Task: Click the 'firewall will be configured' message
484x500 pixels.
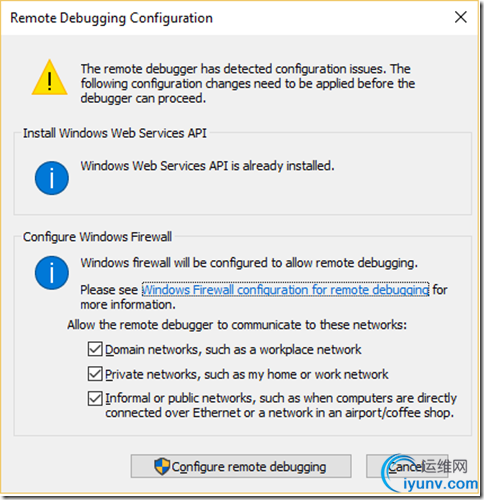Action: pyautogui.click(x=249, y=263)
